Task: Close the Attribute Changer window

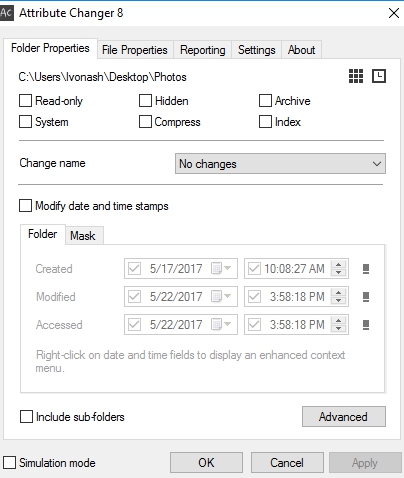Action: (x=394, y=13)
